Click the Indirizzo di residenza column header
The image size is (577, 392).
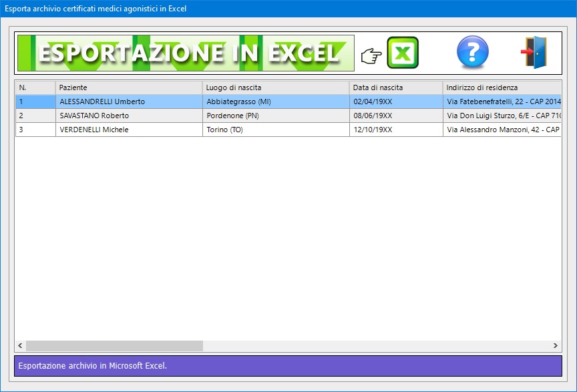pyautogui.click(x=501, y=87)
